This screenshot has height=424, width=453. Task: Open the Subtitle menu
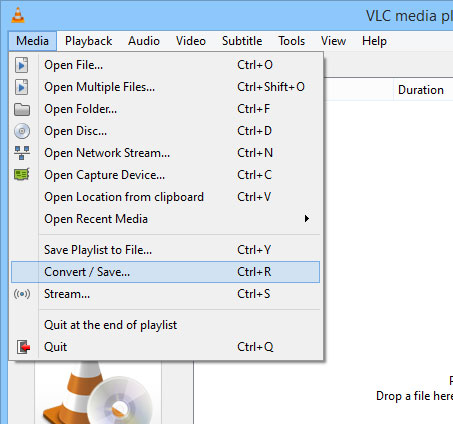(242, 41)
